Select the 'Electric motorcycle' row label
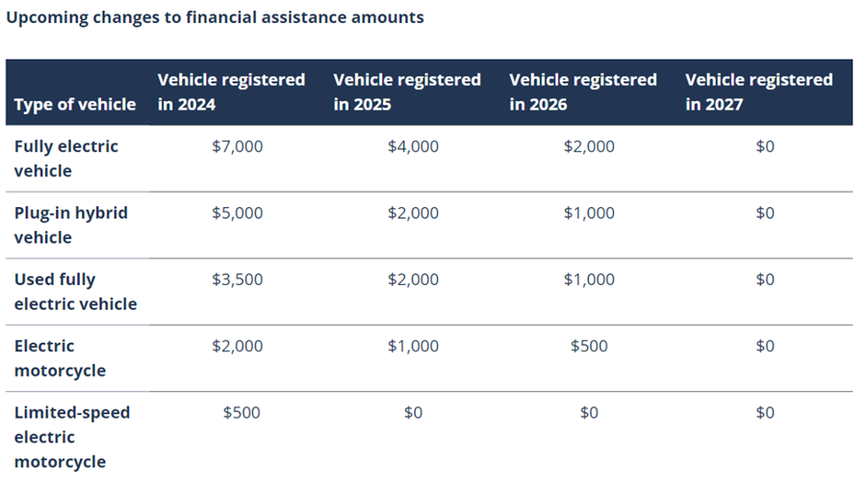This screenshot has height=493, width=868. coord(60,358)
